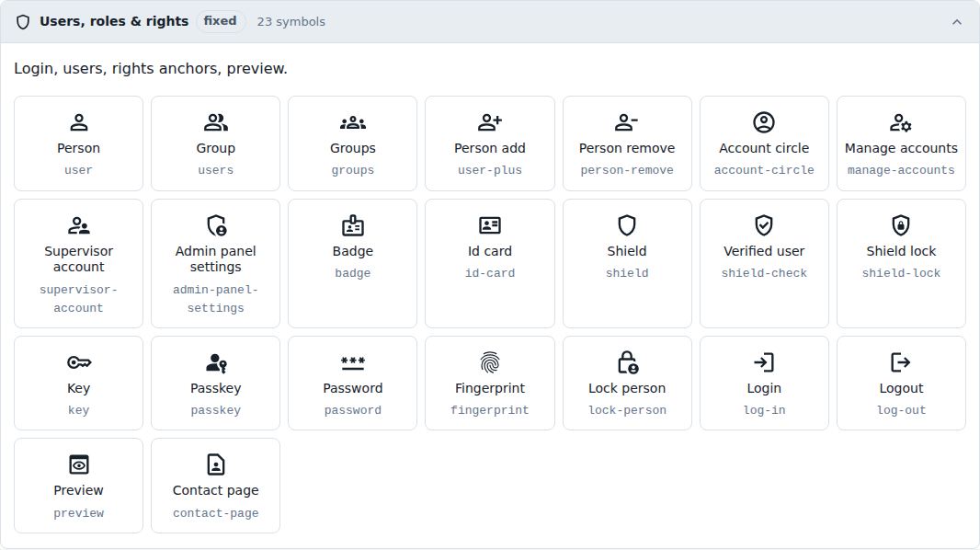The image size is (980, 550).
Task: Click the 'passkey' identifier text
Action: (x=216, y=410)
